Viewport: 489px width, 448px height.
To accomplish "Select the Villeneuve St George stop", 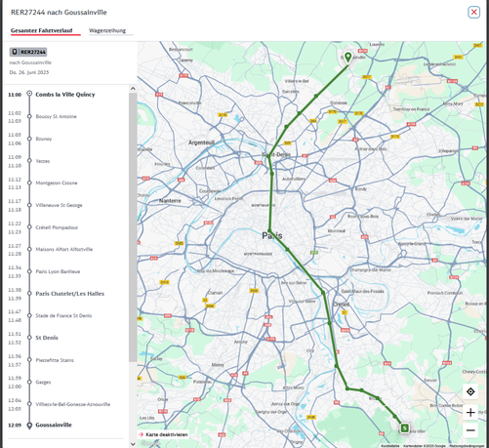I will tap(59, 205).
